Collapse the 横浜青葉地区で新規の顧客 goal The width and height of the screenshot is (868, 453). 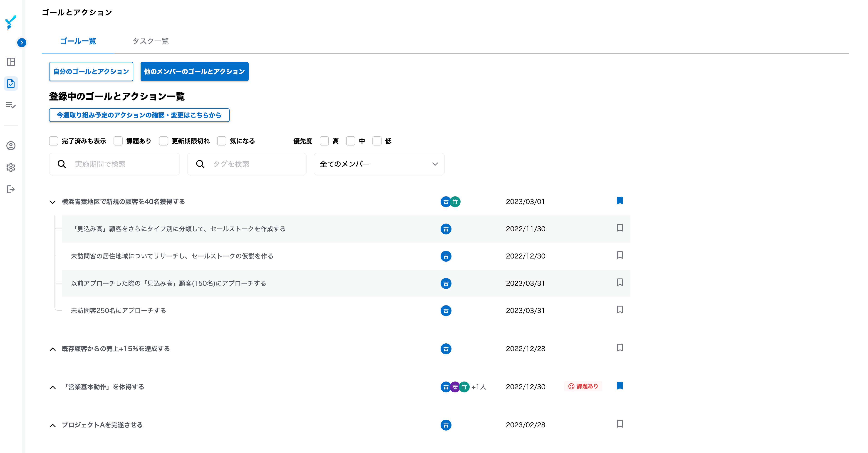click(52, 202)
